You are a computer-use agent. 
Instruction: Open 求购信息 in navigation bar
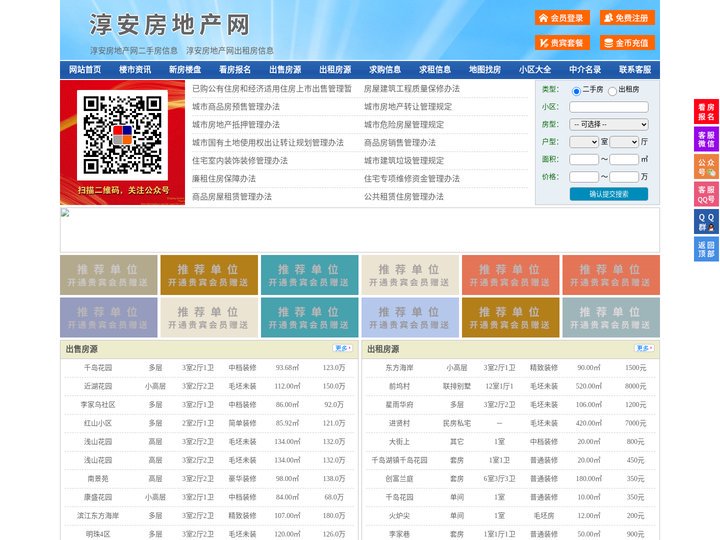pos(385,70)
